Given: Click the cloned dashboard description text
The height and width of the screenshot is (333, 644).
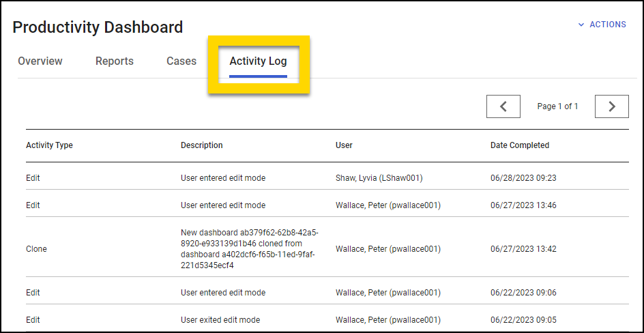Looking at the screenshot, I should pos(250,249).
